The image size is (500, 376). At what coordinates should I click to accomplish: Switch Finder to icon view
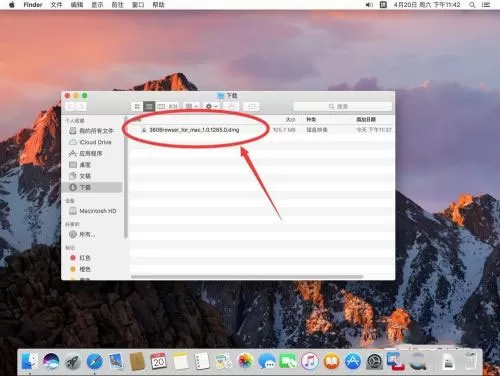(x=137, y=106)
